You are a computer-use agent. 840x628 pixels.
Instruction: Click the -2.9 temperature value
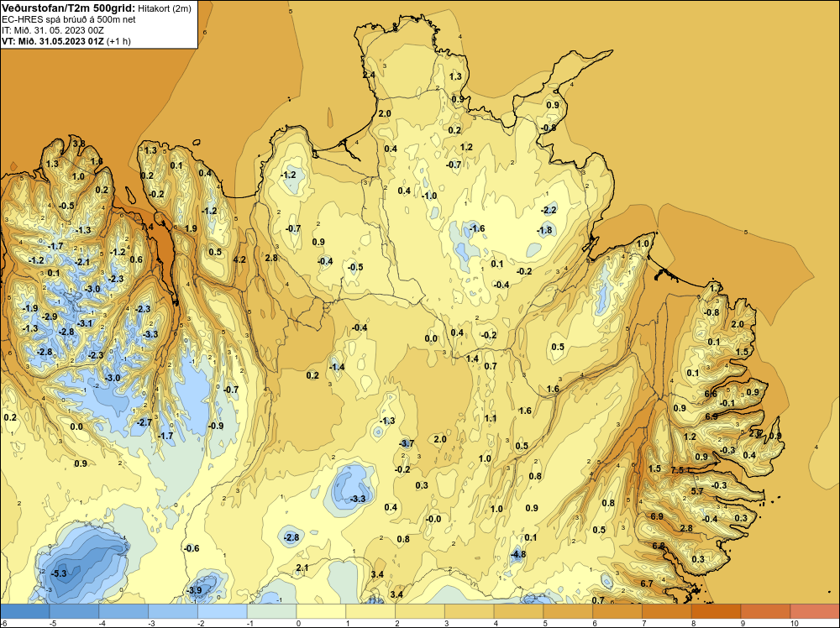click(50, 317)
